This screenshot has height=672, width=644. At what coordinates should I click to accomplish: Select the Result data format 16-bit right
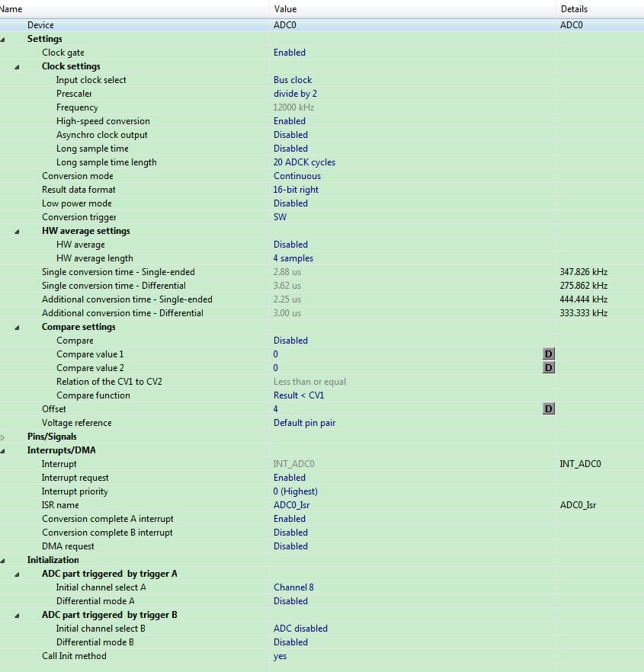coord(296,190)
